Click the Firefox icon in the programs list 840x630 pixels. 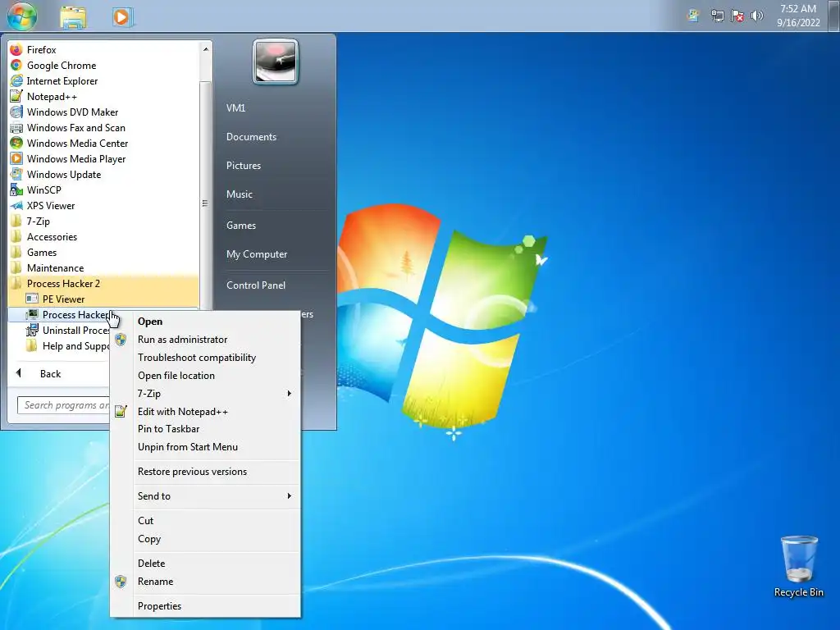16,50
